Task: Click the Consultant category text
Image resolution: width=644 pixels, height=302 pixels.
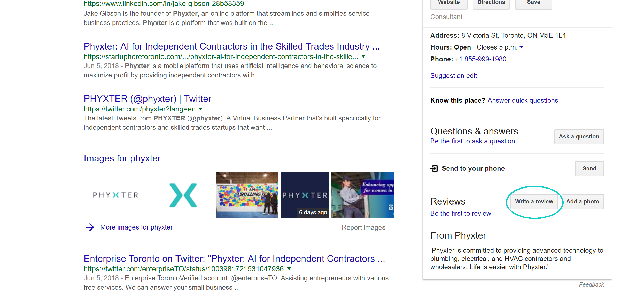Action: (x=446, y=17)
